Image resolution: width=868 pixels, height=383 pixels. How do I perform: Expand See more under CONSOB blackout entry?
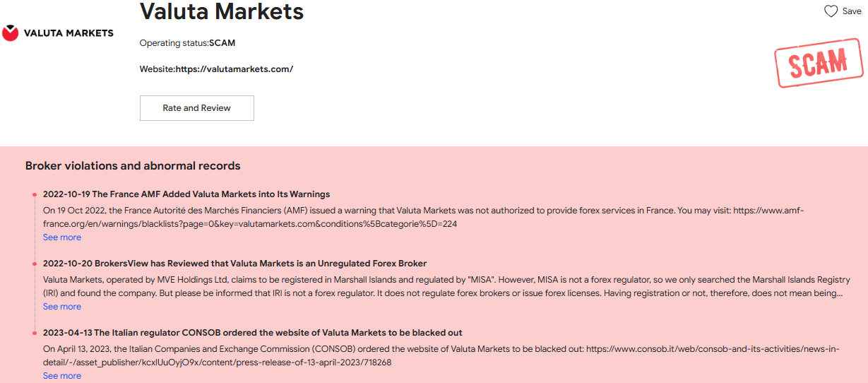(62, 376)
